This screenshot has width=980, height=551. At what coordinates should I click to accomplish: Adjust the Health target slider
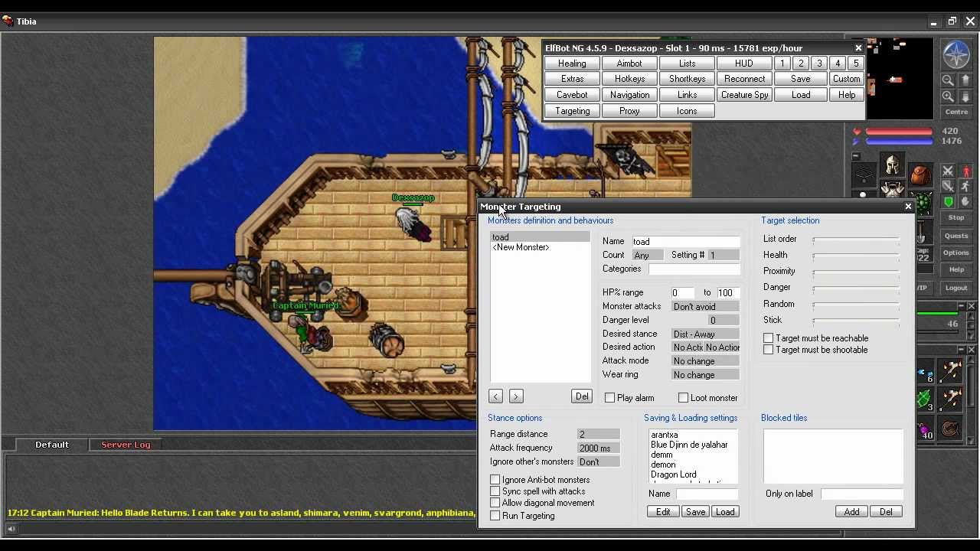[x=855, y=255]
